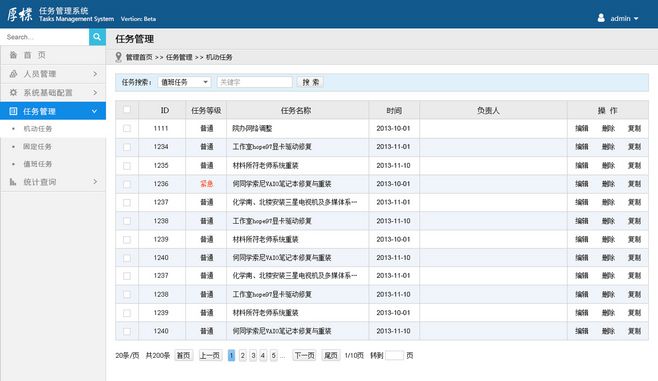Click the search magnifier icon
Viewport: 658px width, 381px height.
97,37
